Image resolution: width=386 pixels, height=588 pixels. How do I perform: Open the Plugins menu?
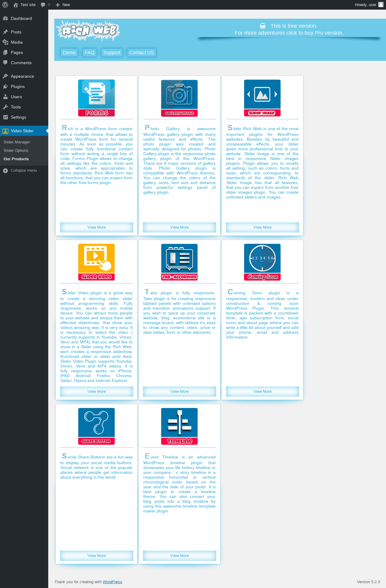tap(24, 86)
